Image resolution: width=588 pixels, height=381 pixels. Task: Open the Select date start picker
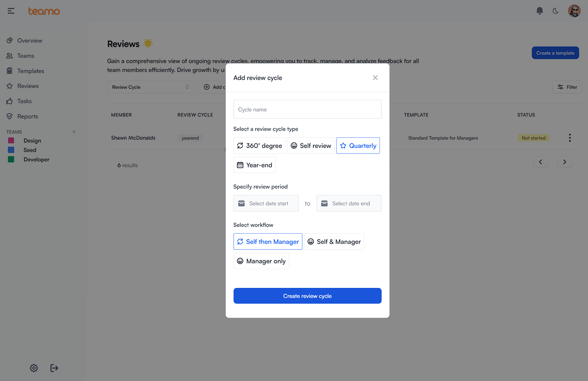266,203
